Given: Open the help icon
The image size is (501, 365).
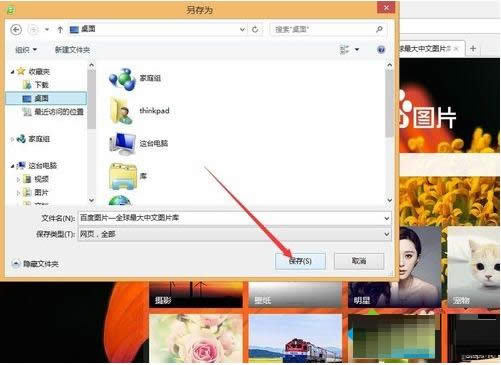Looking at the screenshot, I should pos(381,50).
